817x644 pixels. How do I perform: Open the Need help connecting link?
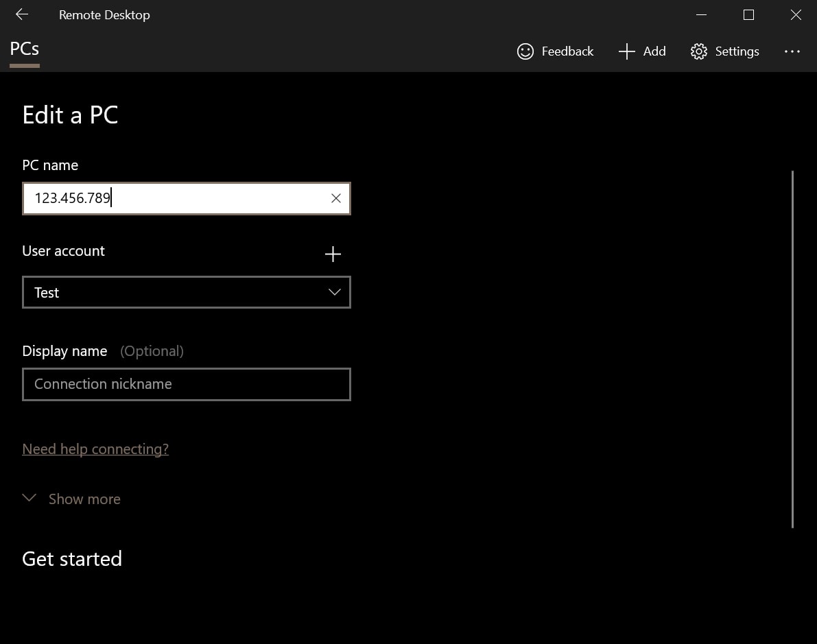tap(95, 449)
